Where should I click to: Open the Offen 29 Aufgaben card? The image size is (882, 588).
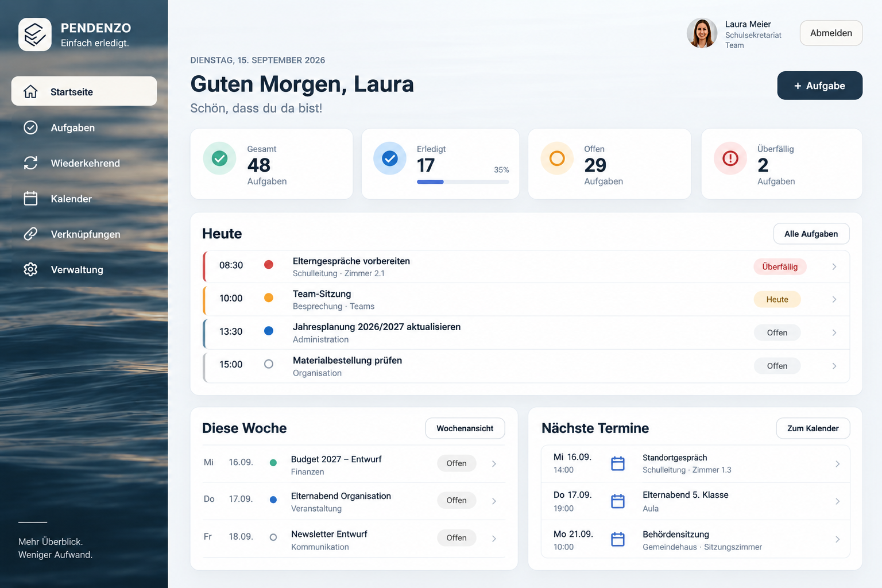pyautogui.click(x=609, y=164)
